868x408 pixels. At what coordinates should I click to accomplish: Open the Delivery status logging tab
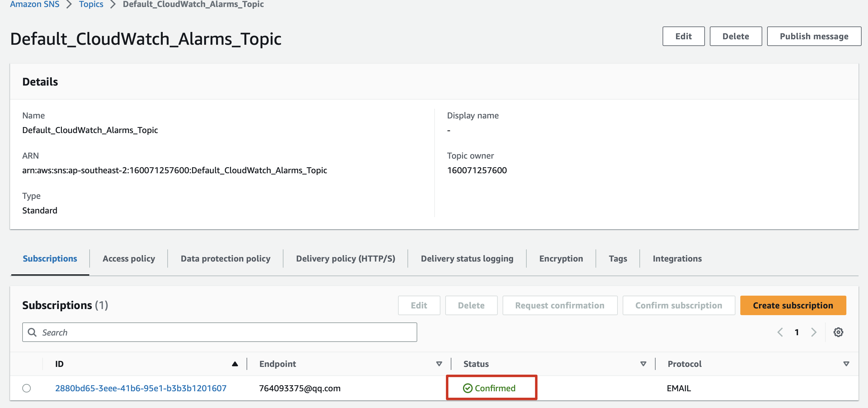click(467, 259)
